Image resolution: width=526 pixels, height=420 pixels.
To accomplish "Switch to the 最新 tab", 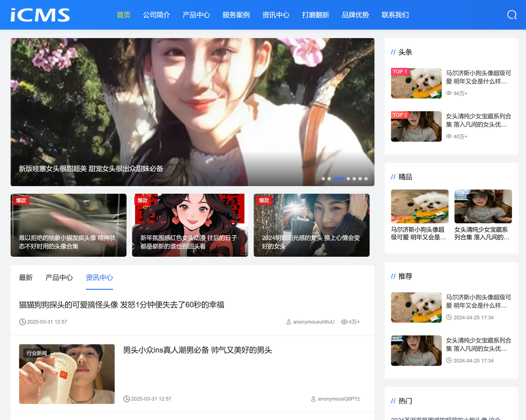I will point(26,277).
